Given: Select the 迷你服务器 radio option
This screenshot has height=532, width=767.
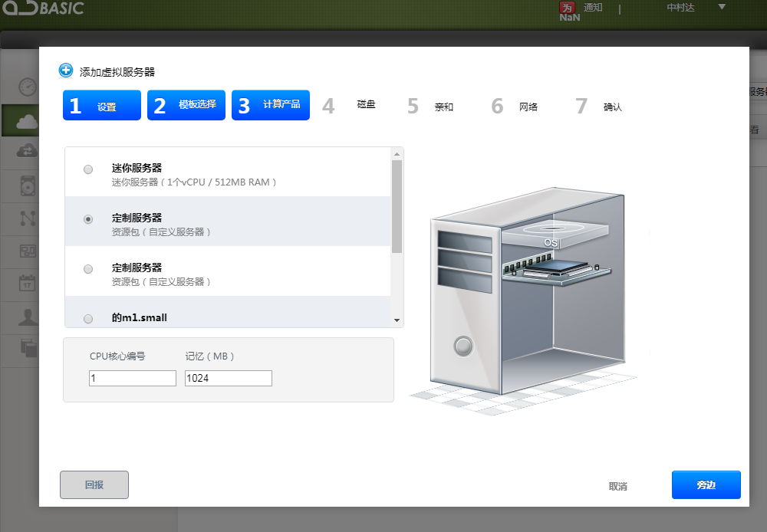Looking at the screenshot, I should (x=88, y=169).
